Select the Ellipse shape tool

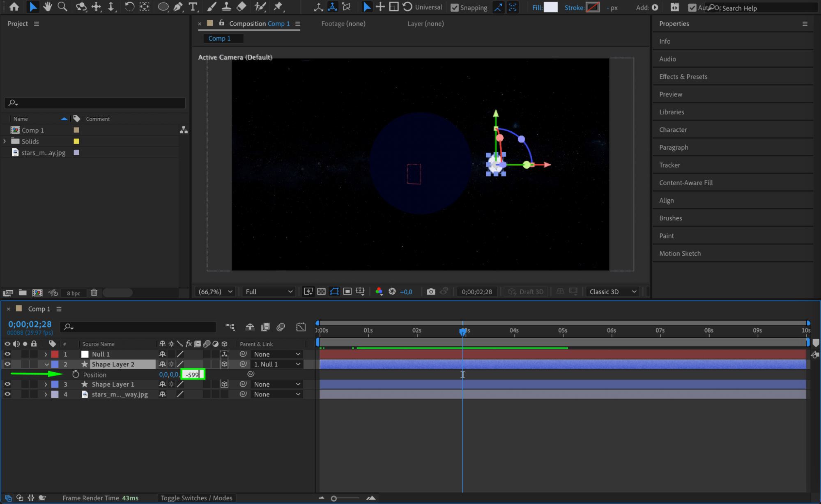pyautogui.click(x=163, y=7)
